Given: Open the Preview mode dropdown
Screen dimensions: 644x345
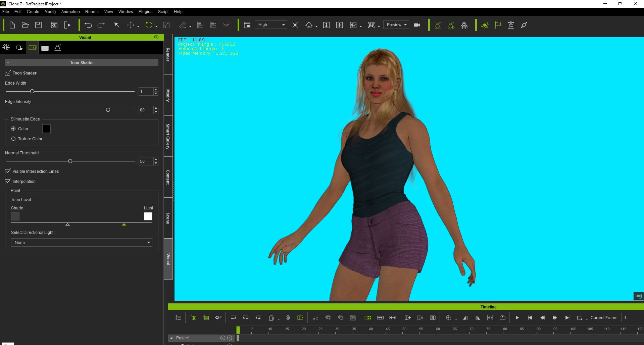Looking at the screenshot, I should (396, 25).
